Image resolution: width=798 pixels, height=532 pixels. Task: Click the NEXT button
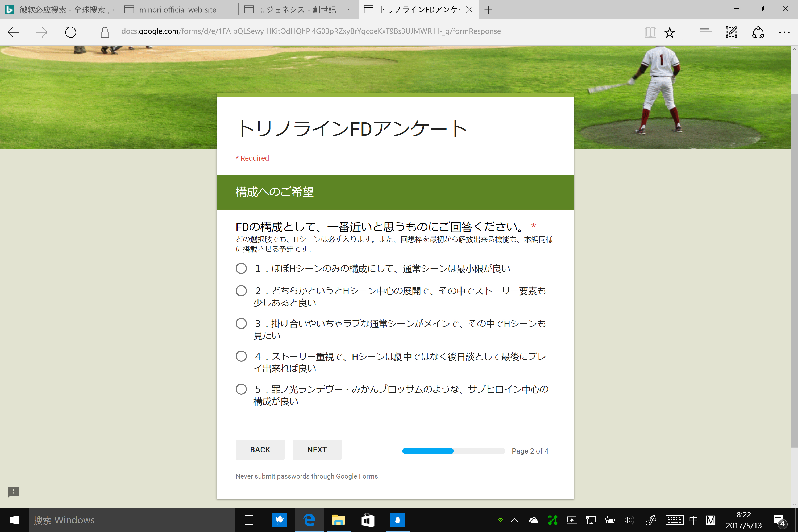(317, 450)
